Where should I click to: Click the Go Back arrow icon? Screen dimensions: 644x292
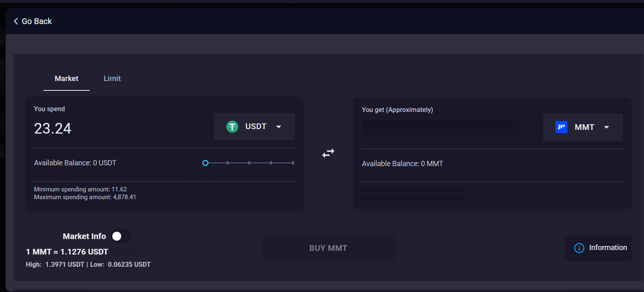tap(16, 21)
